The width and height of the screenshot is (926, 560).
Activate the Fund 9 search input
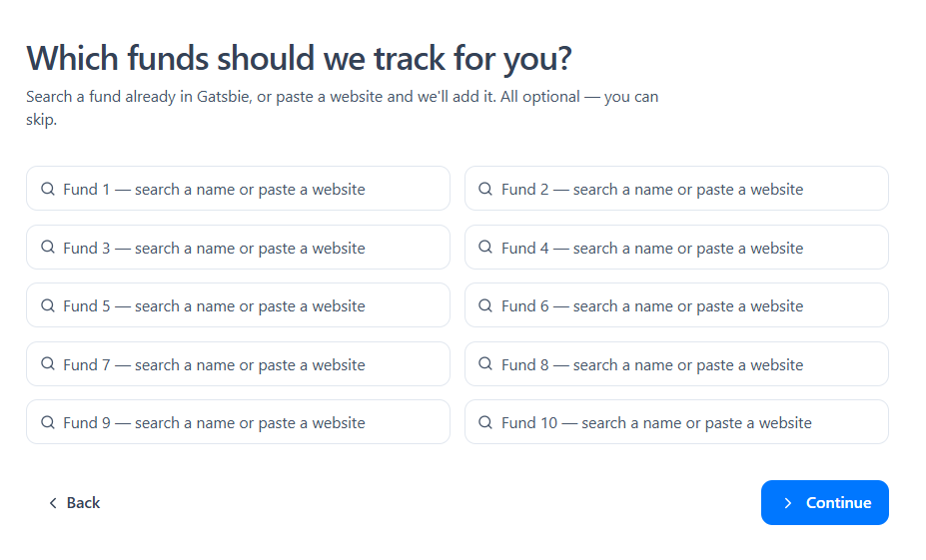238,422
